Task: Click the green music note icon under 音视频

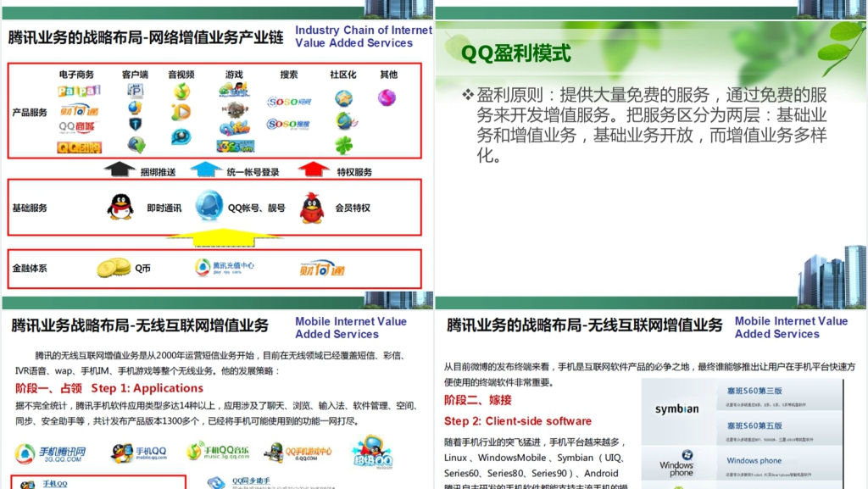Action: (x=181, y=91)
